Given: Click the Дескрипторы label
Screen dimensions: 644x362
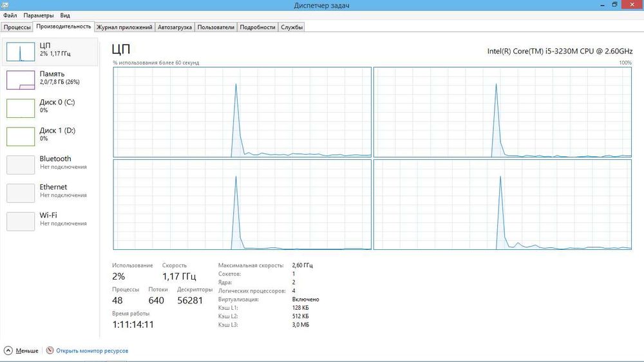Looking at the screenshot, I should click(x=194, y=290).
